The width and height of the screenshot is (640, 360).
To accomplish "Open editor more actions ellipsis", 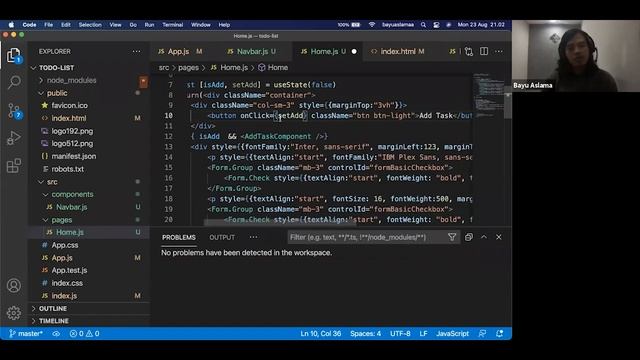I will coord(498,51).
